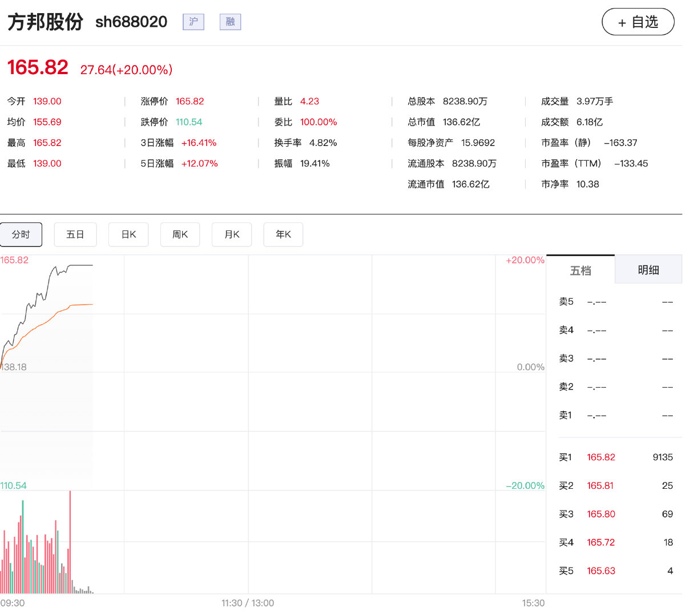Image resolution: width=686 pixels, height=616 pixels.
Task: Click the 沪 exchange badge icon
Action: (193, 22)
